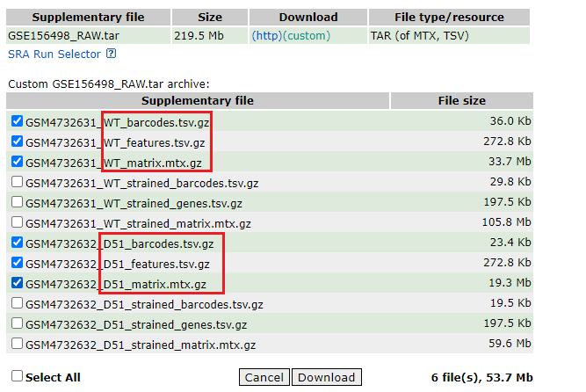The image size is (586, 392).
Task: Uncheck GSM4732632_D51_features.tsv.gz checkbox
Action: tap(17, 263)
